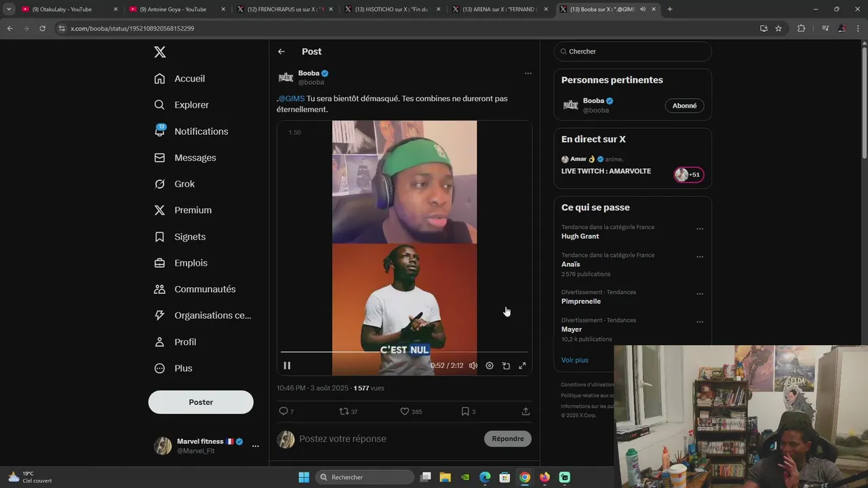Open the replies comment icon
This screenshot has height=488, width=868.
(283, 411)
